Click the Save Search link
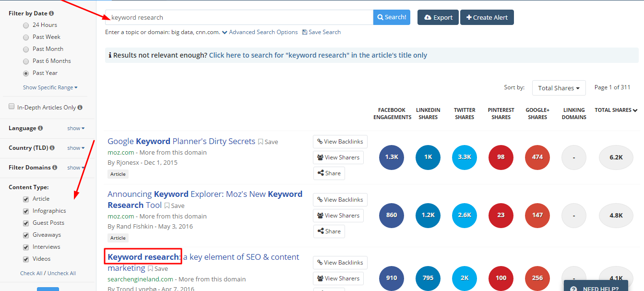This screenshot has height=291, width=644. point(322,32)
